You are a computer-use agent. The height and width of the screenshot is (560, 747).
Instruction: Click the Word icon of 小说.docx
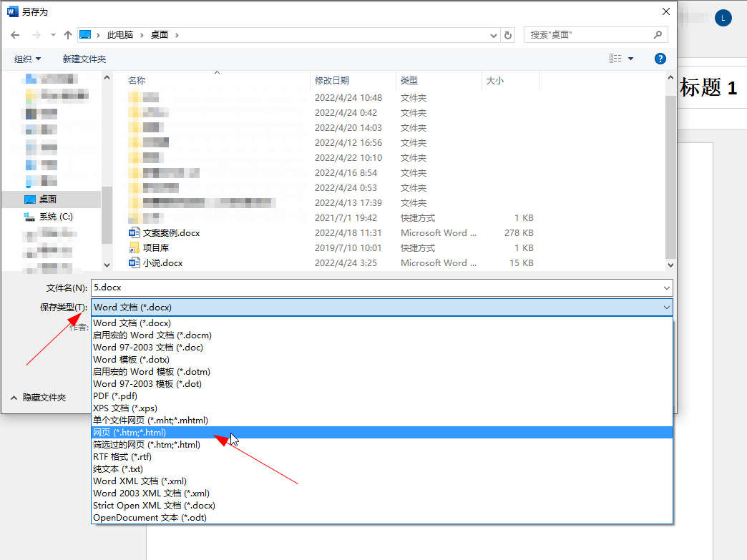click(x=134, y=263)
